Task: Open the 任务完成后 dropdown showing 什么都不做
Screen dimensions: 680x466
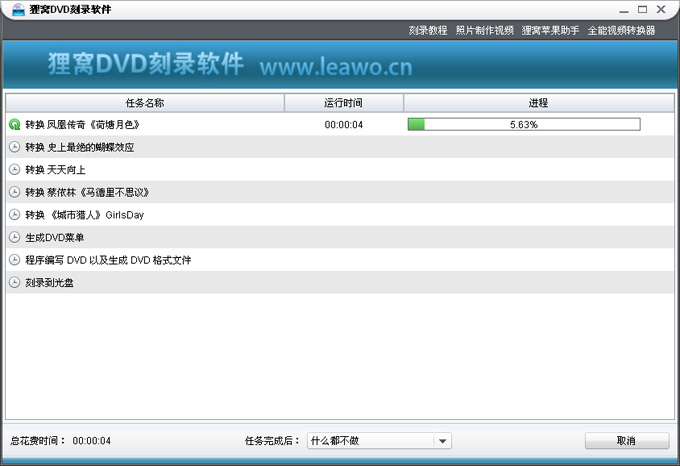Action: [379, 441]
